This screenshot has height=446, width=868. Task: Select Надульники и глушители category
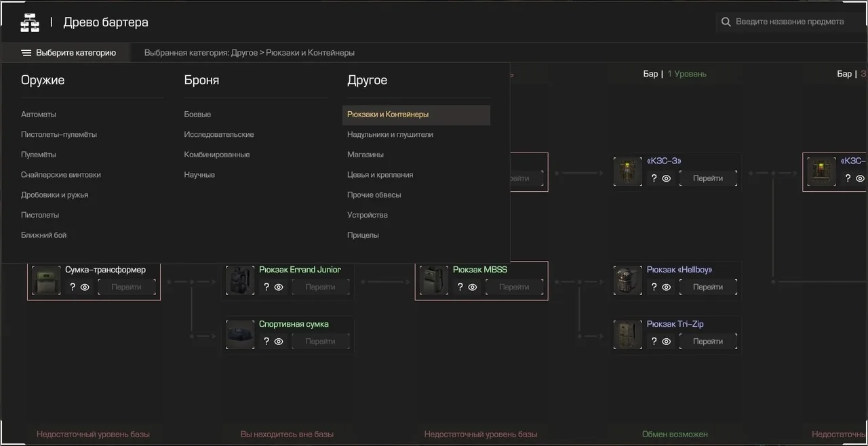pos(390,134)
